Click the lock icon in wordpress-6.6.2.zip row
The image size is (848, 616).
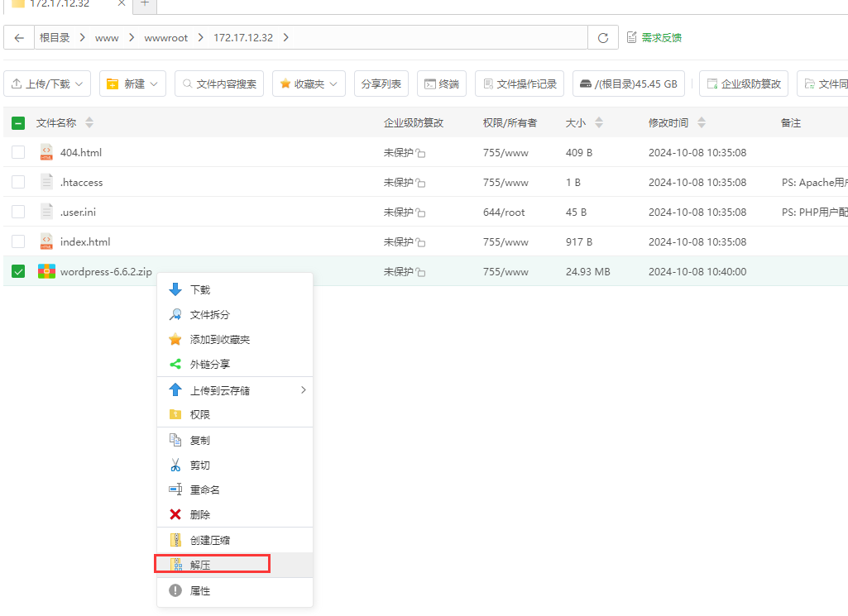tap(421, 272)
